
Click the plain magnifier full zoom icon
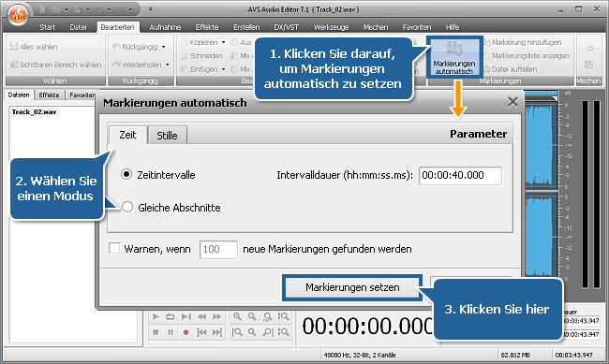tap(252, 332)
